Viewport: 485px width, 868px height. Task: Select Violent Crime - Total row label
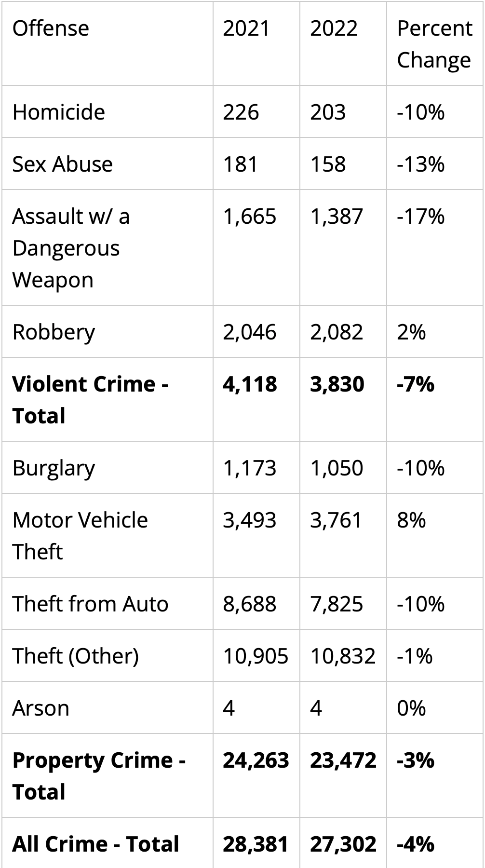click(91, 400)
